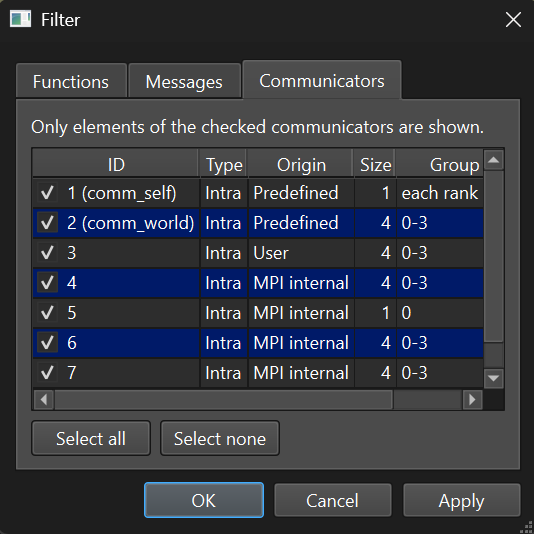Sort by the Origin column header
Viewport: 534px width, 534px height.
[x=301, y=165]
